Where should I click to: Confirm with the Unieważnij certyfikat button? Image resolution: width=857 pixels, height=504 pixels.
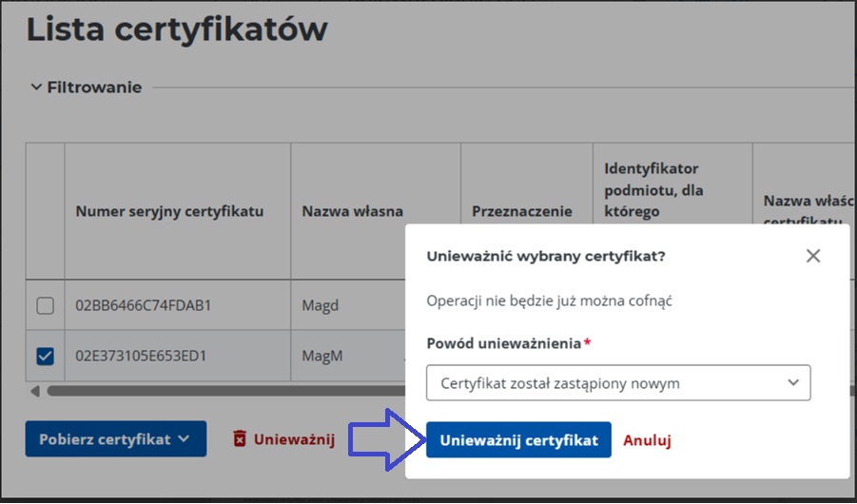518,440
